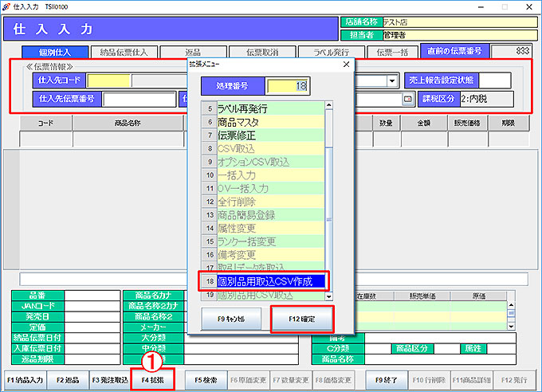Click the 処理番号 input field
The image size is (542, 392).
pos(287,85)
